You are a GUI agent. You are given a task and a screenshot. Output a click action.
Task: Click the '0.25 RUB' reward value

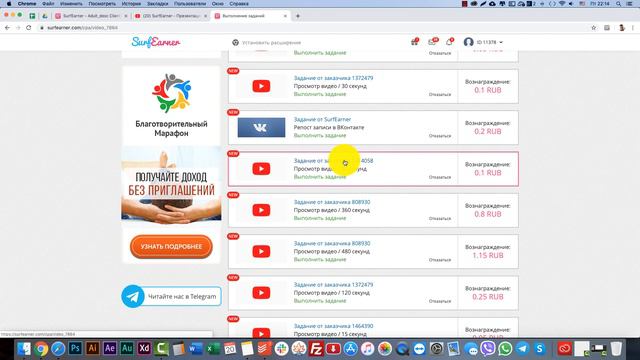click(488, 297)
